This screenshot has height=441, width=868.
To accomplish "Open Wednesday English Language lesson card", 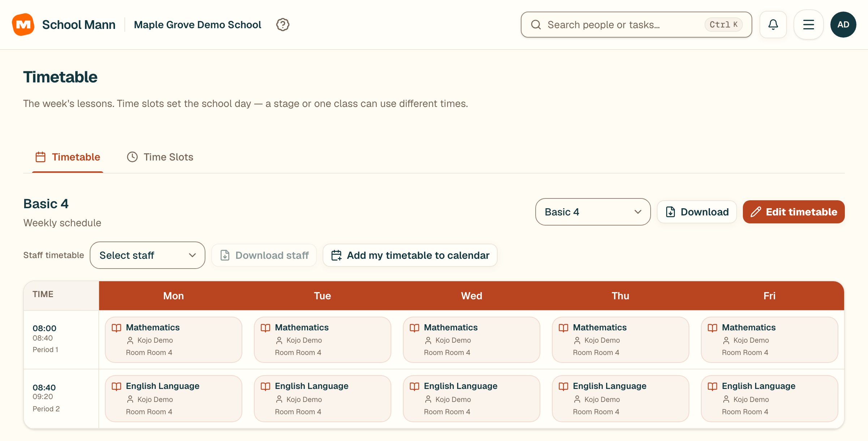I will coord(472,399).
